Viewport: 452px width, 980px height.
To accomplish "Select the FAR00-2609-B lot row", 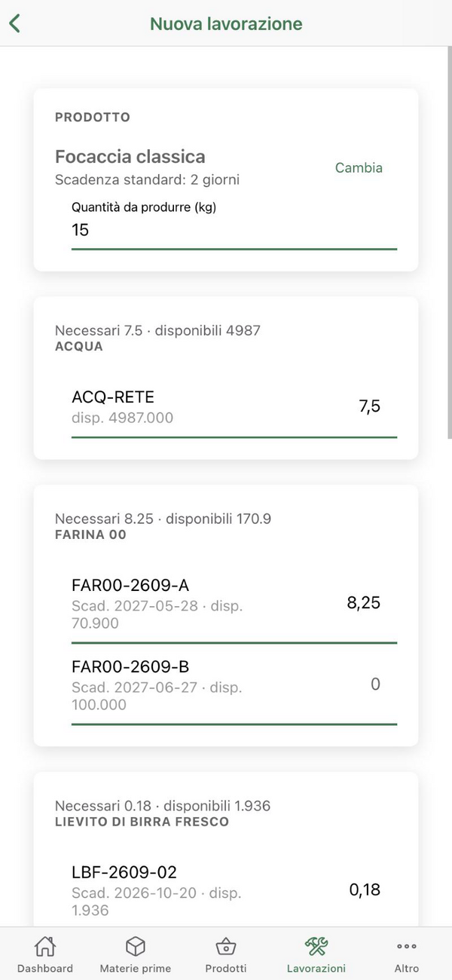I will coord(234,685).
